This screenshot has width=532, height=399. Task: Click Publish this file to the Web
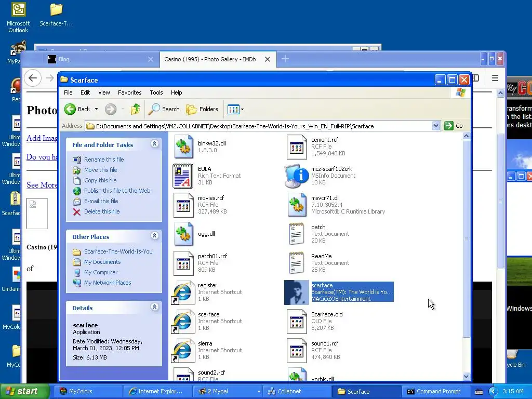(117, 191)
